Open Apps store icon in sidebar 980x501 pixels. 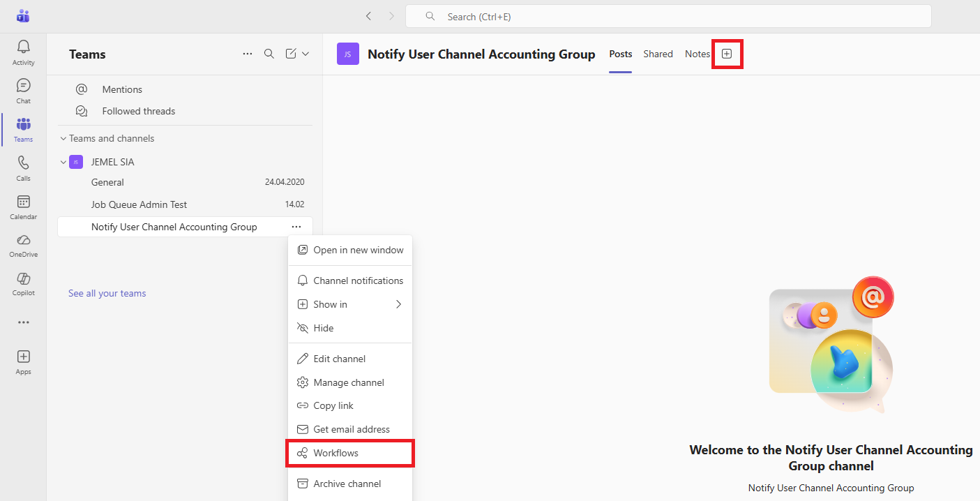click(23, 361)
